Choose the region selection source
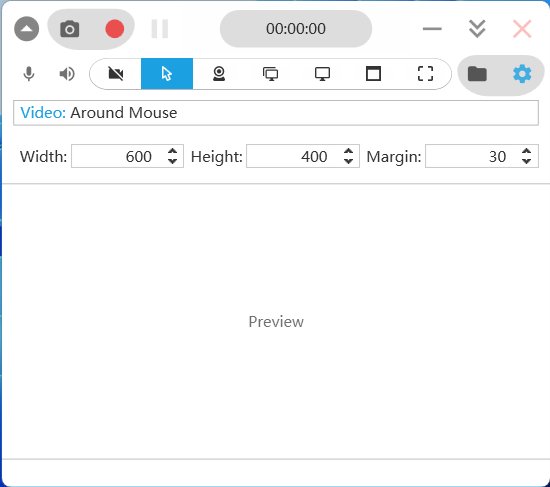The width and height of the screenshot is (550, 487). click(425, 74)
